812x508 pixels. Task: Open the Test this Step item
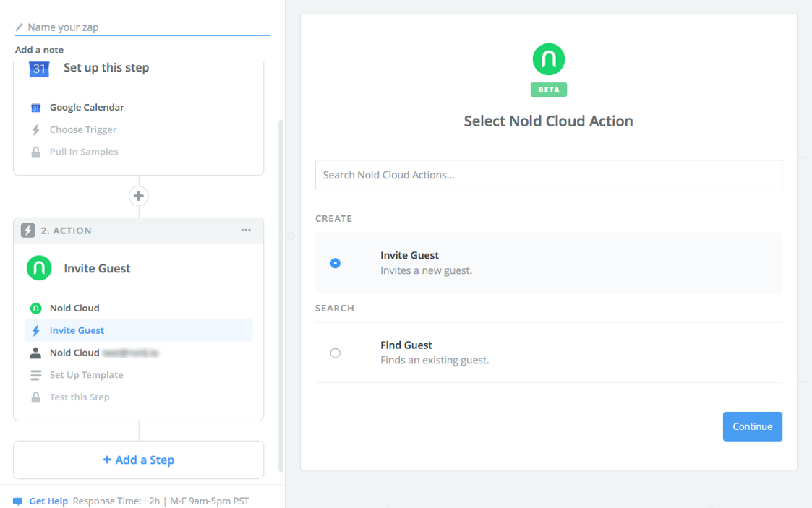[80, 397]
